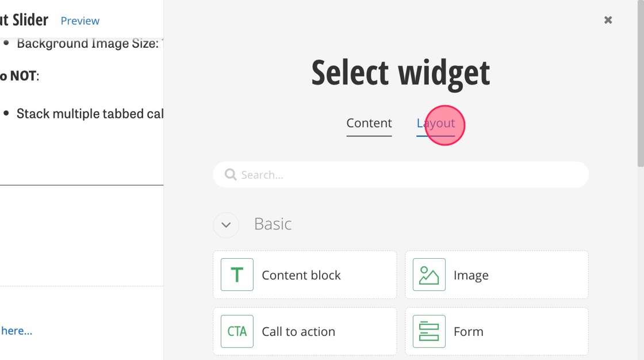The width and height of the screenshot is (644, 360).
Task: Close the Select widget panel
Action: [608, 20]
